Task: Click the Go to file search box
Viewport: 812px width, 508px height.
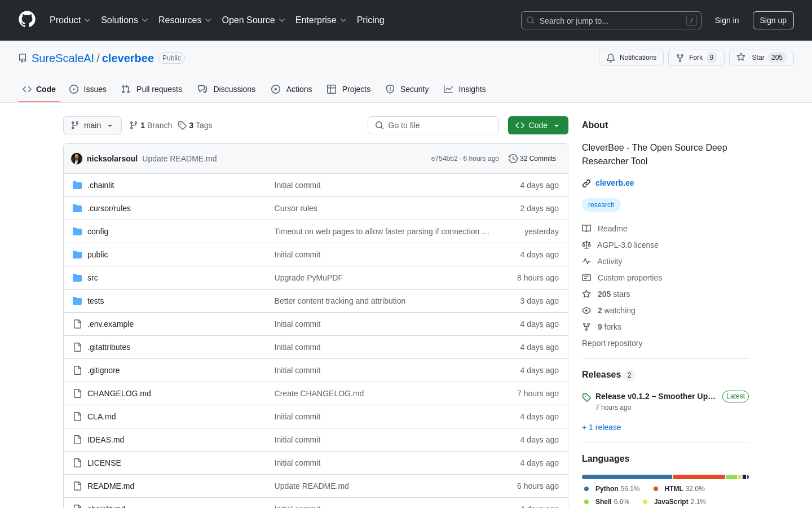Action: (x=433, y=125)
